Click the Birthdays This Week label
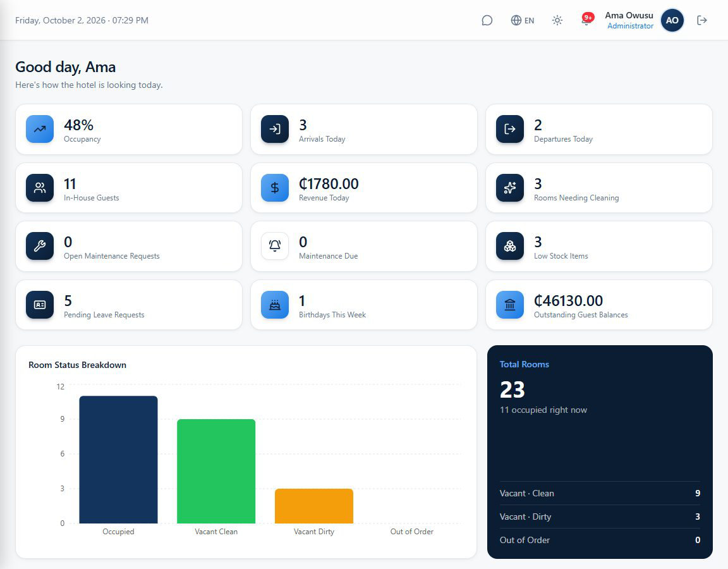This screenshot has width=728, height=569. tap(332, 315)
